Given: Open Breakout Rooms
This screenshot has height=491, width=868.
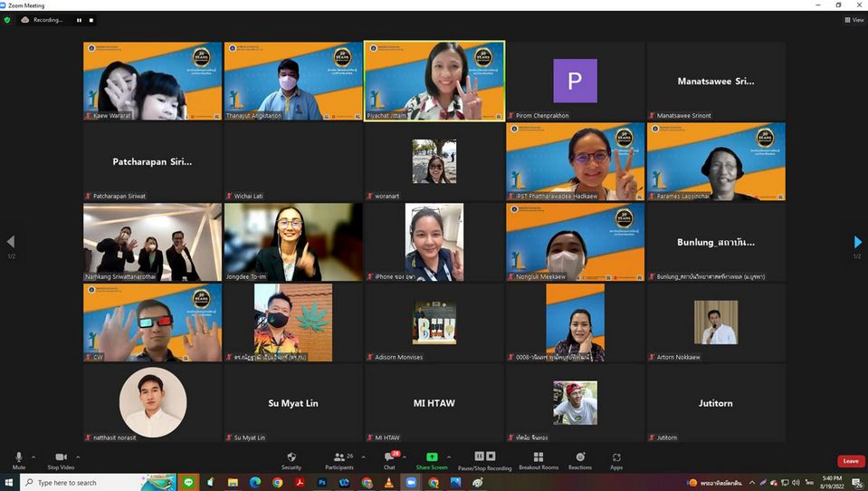Looking at the screenshot, I should click(539, 458).
